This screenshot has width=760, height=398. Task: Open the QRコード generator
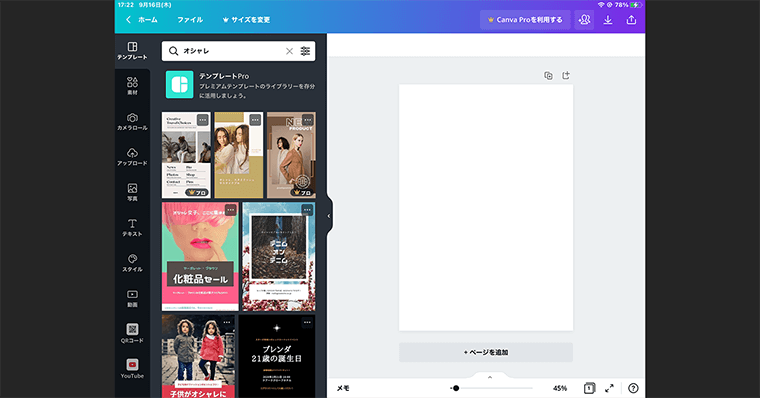(x=132, y=334)
